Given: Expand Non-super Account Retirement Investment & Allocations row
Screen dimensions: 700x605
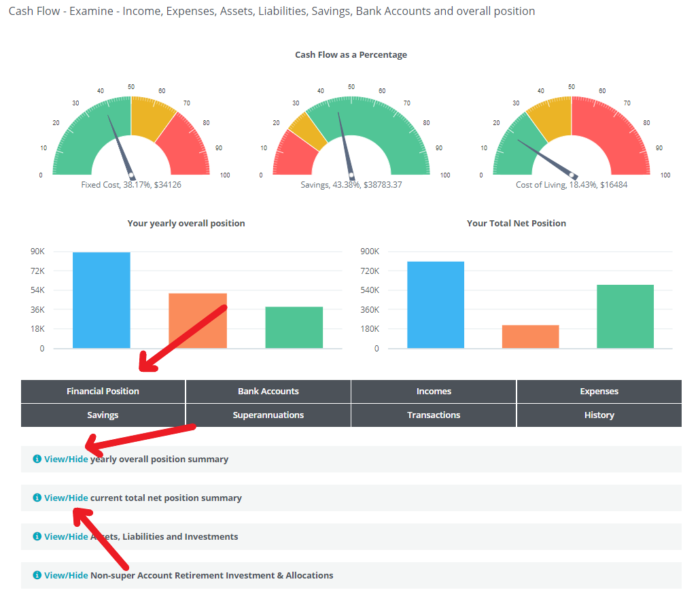Looking at the screenshot, I should click(x=66, y=575).
